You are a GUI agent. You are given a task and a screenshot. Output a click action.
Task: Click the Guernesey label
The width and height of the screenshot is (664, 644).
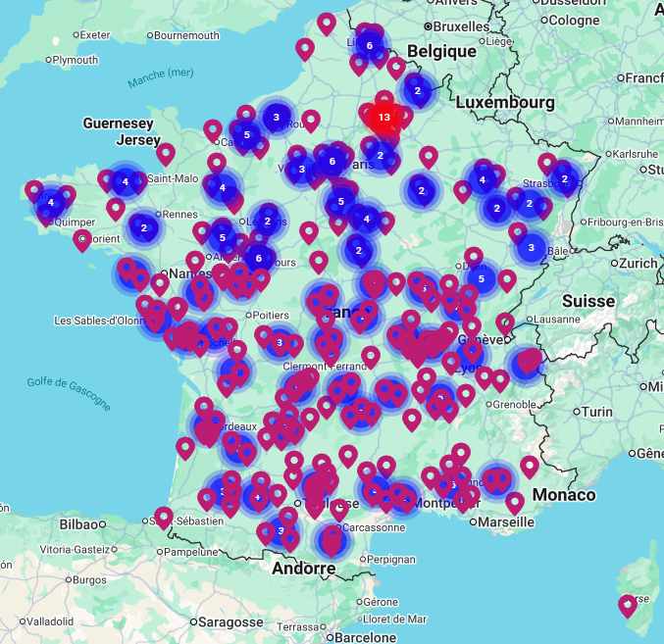coord(118,124)
